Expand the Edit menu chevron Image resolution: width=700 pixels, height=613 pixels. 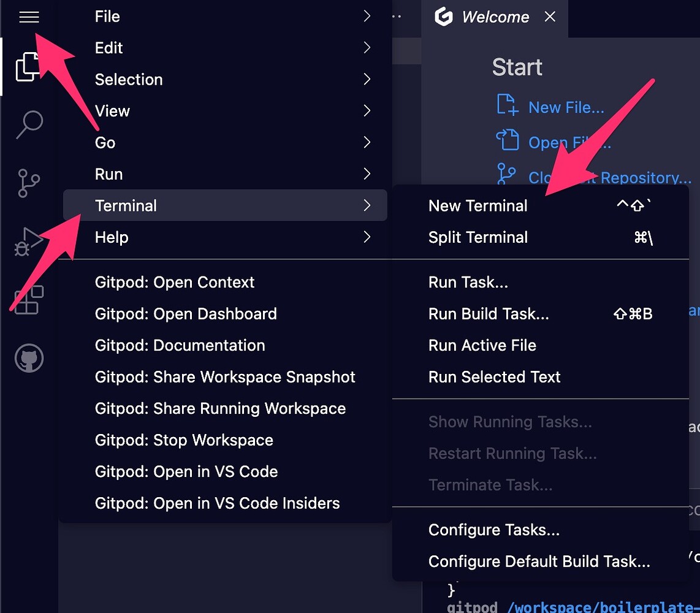[x=367, y=47]
